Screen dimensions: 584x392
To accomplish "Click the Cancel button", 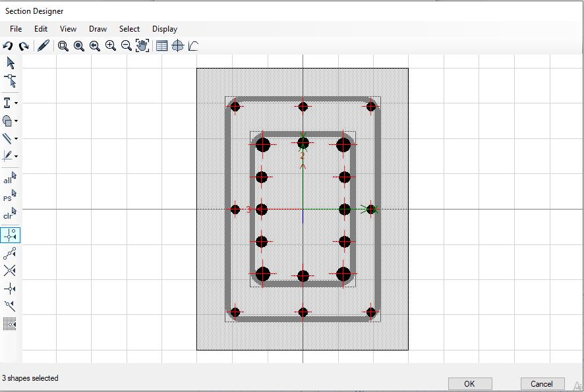I will 542,384.
